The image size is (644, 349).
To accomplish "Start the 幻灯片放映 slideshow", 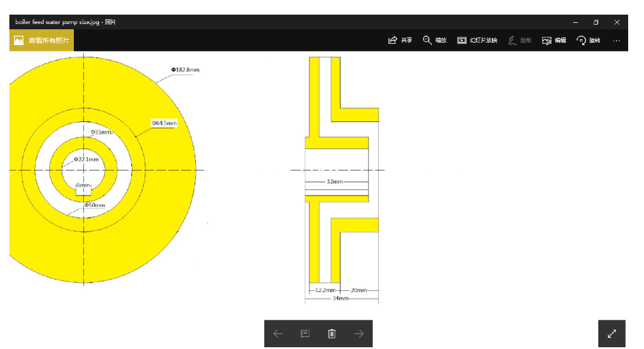I will click(x=477, y=40).
